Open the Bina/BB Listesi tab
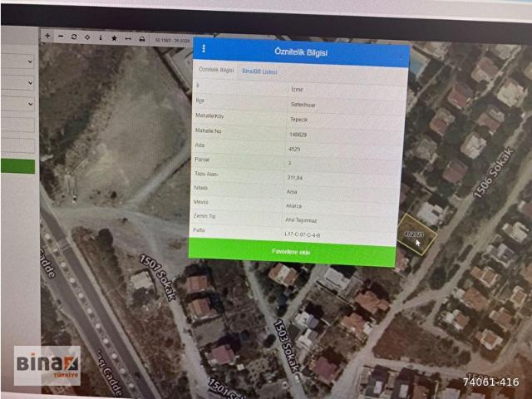This screenshot has height=399, width=532. point(259,71)
